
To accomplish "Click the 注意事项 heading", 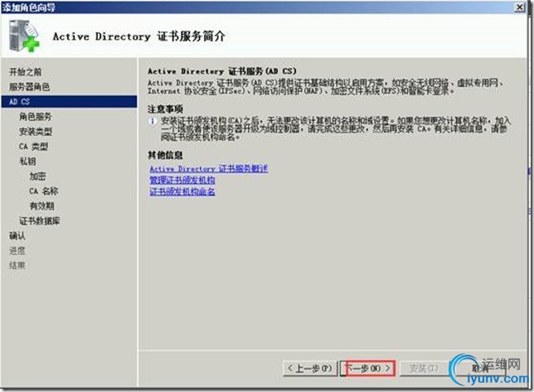I will coord(165,109).
